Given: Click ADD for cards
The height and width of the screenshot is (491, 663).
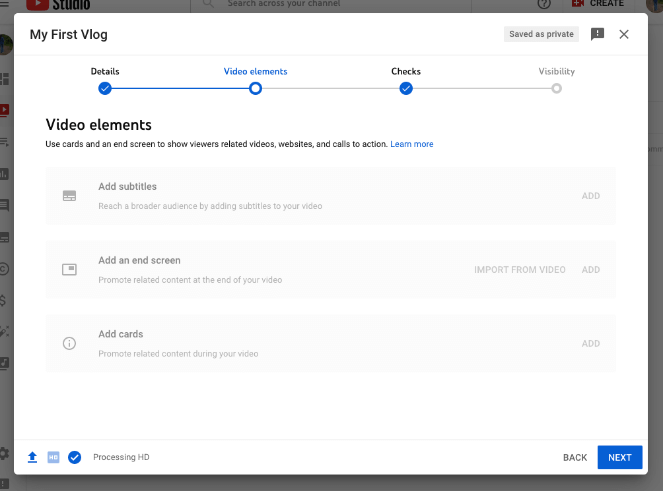Looking at the screenshot, I should (x=591, y=343).
